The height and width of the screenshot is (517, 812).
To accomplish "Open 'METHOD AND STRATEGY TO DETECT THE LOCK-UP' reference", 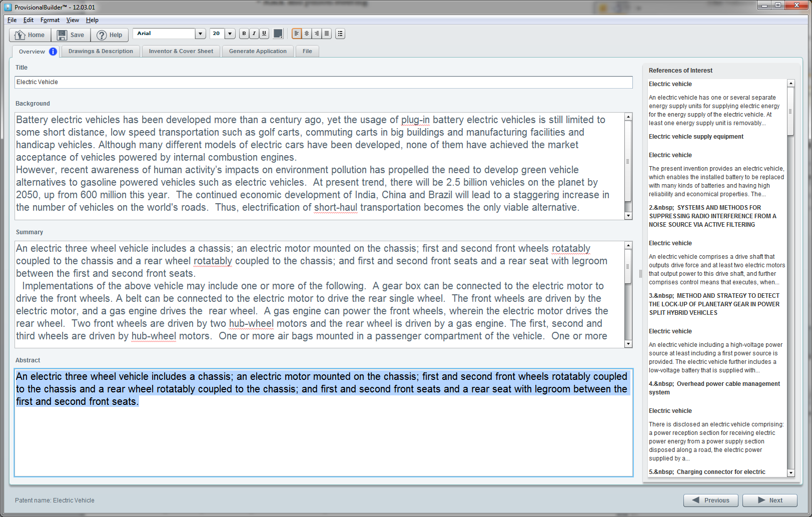I will (x=714, y=304).
